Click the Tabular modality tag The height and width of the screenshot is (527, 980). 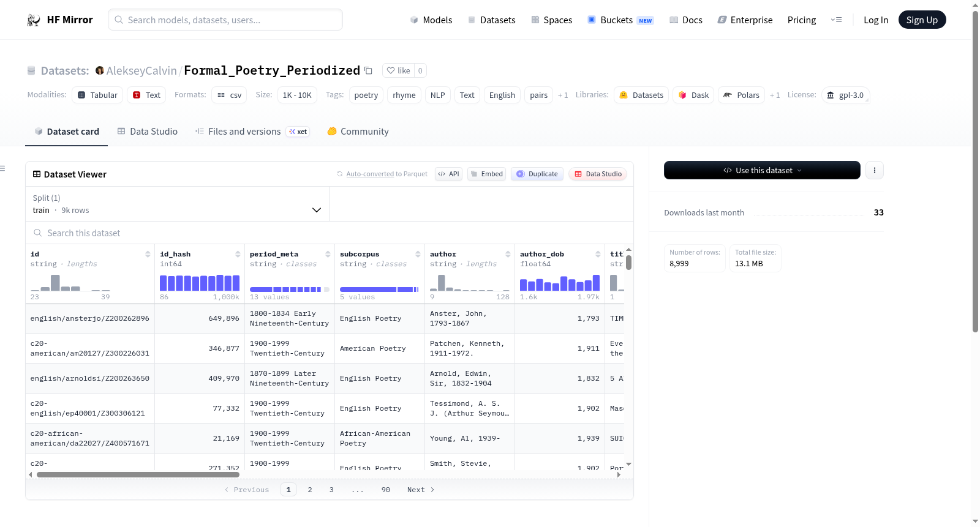(x=97, y=95)
